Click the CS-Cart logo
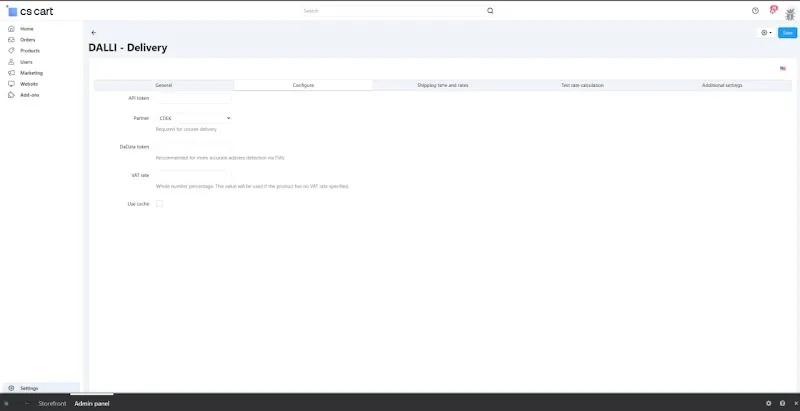This screenshot has width=800, height=411. pyautogui.click(x=30, y=11)
